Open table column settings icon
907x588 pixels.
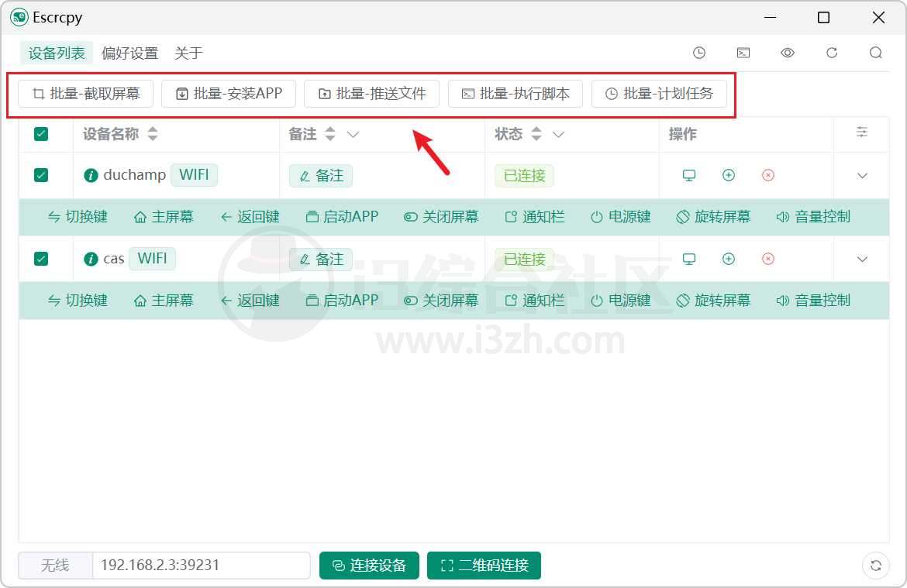point(862,132)
